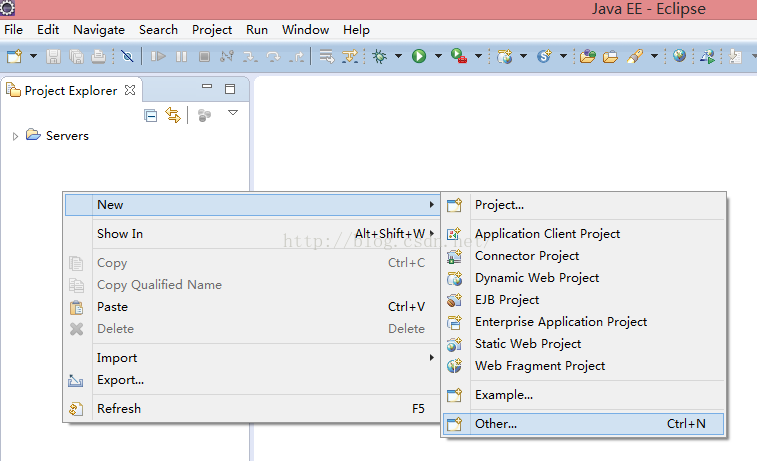Open the Run menu

point(257,30)
